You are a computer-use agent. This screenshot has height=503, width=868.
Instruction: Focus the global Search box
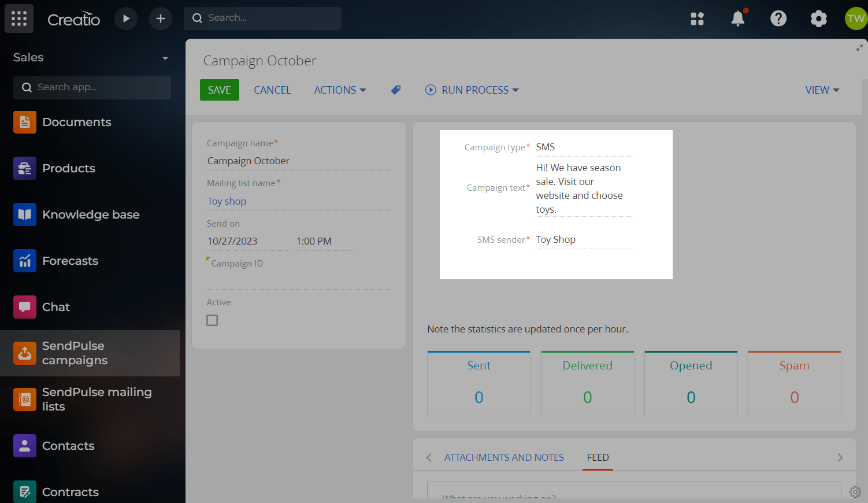tap(262, 19)
